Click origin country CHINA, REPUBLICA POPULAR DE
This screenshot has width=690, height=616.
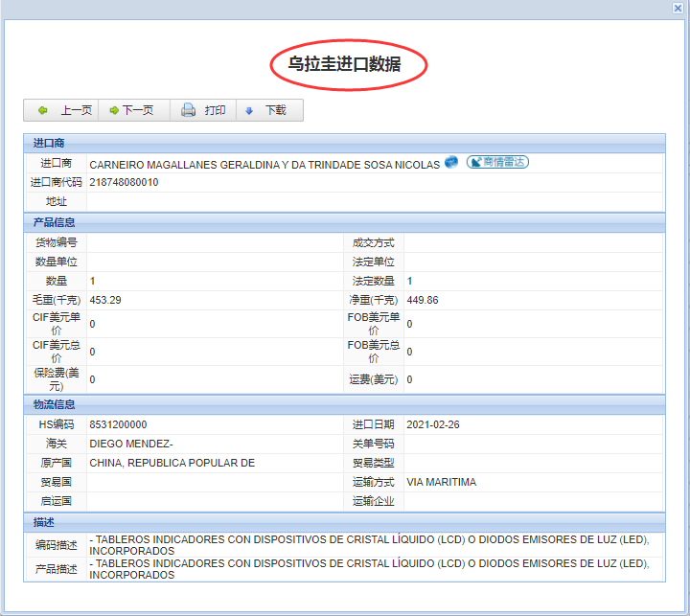172,463
